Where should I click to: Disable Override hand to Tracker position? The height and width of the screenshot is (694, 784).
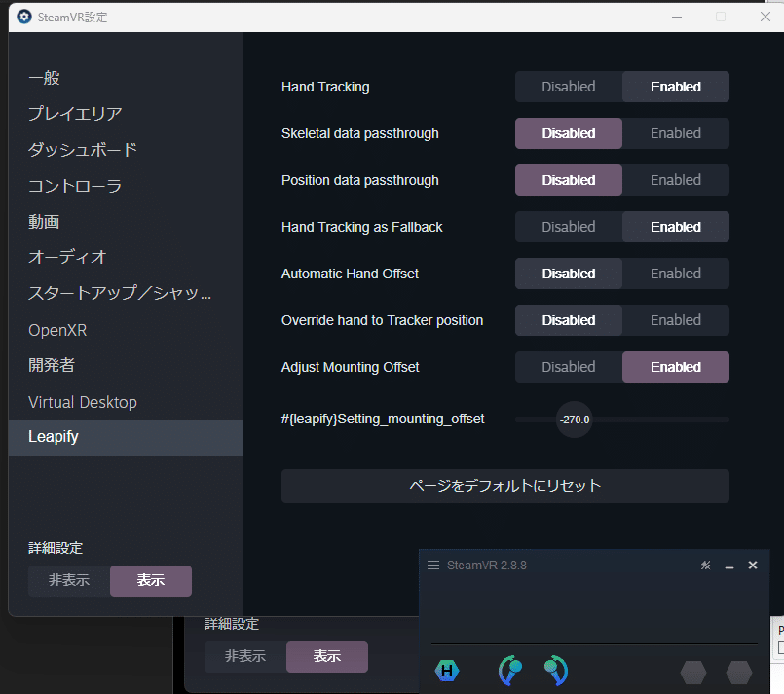[x=569, y=320]
